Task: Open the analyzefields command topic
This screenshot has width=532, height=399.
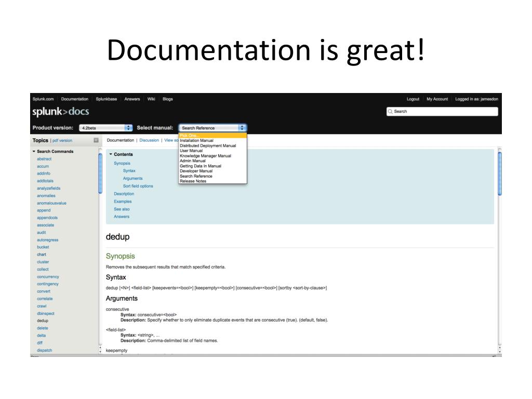Action: [48, 188]
